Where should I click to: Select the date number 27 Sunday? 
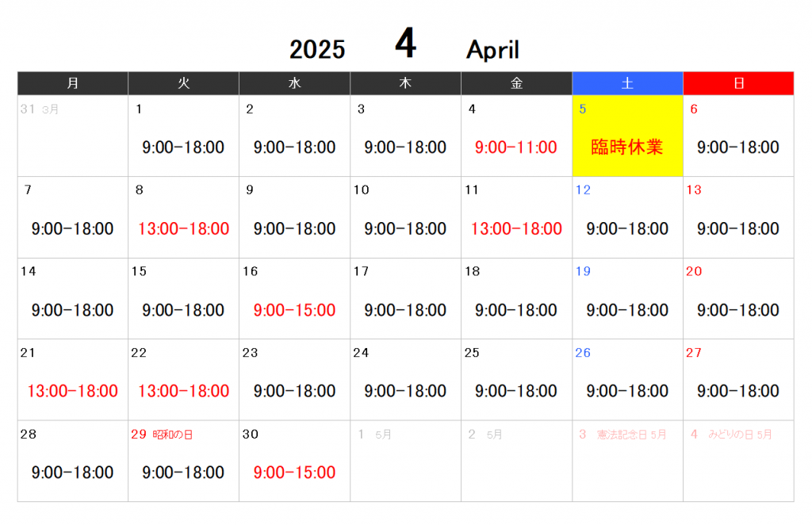tap(694, 353)
